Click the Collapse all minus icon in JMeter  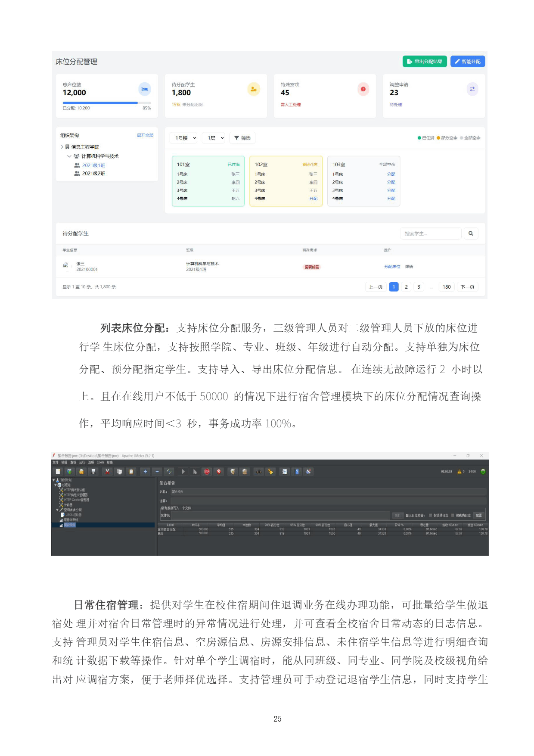157,471
